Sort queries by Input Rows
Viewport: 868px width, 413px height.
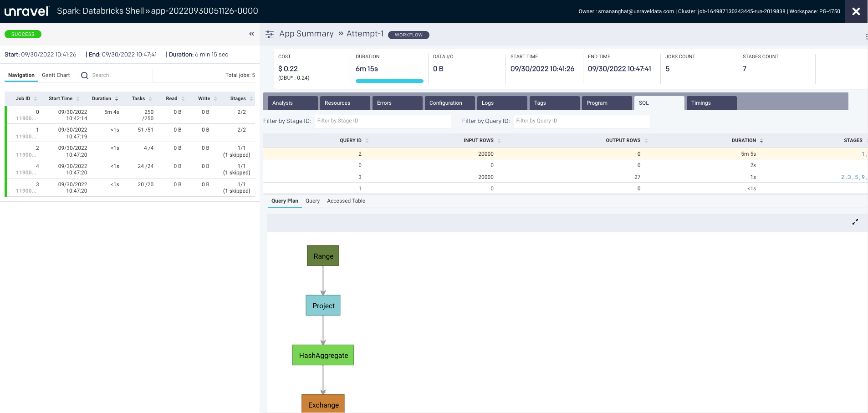pyautogui.click(x=499, y=141)
